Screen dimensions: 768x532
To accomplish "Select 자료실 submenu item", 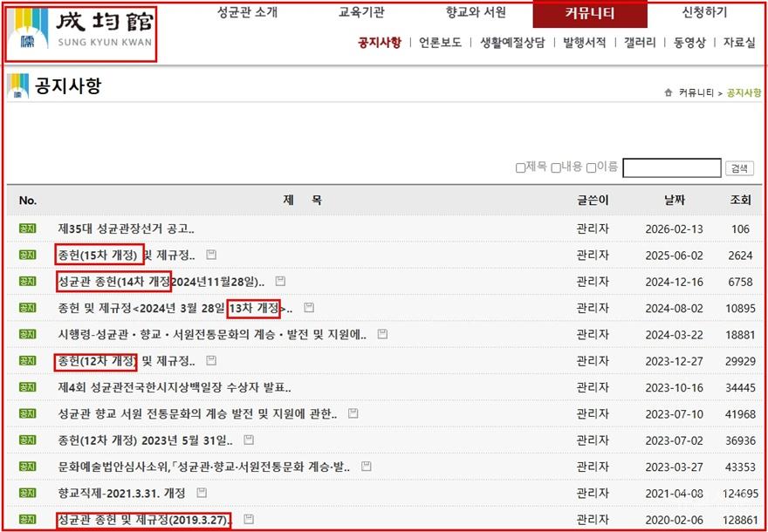I will (739, 43).
